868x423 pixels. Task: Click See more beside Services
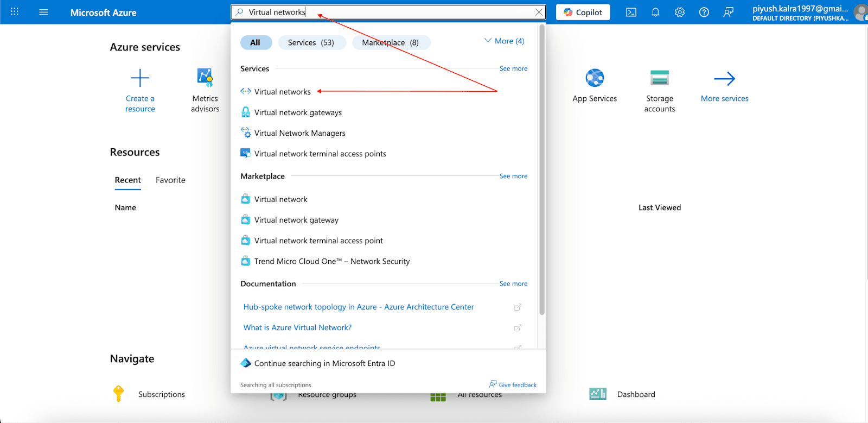513,68
